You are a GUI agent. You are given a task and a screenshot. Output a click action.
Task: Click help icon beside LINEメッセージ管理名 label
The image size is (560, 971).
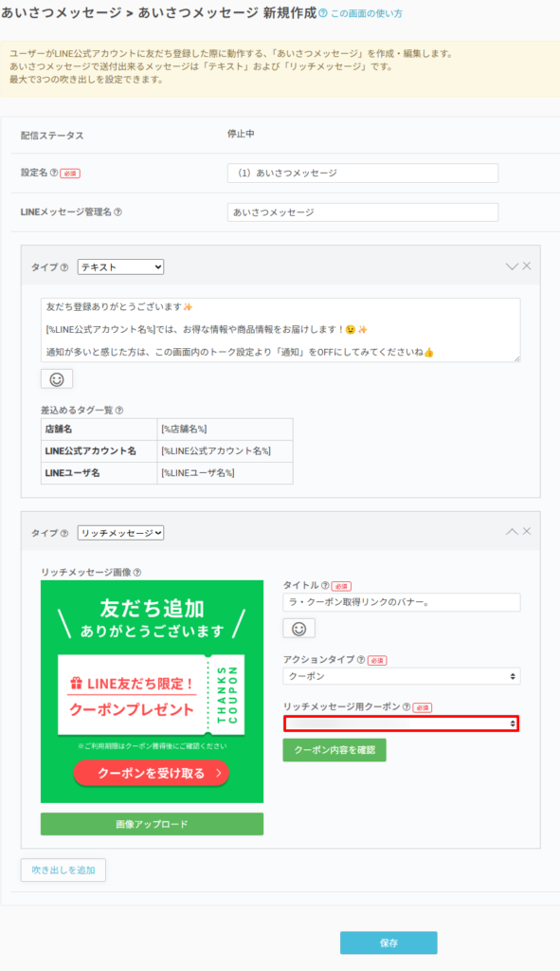click(x=118, y=211)
